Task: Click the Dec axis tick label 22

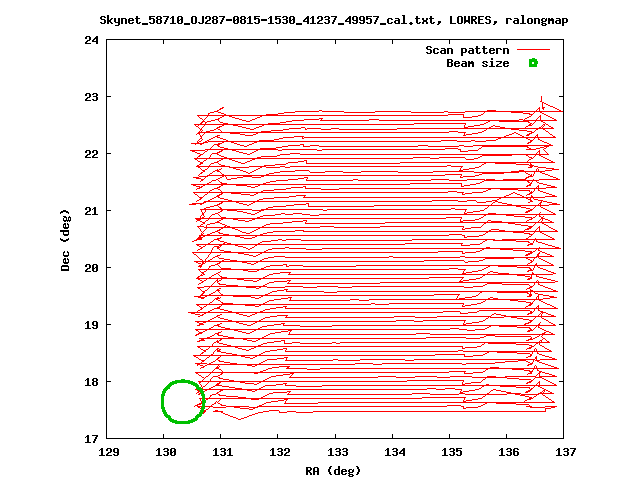Action: 91,154
